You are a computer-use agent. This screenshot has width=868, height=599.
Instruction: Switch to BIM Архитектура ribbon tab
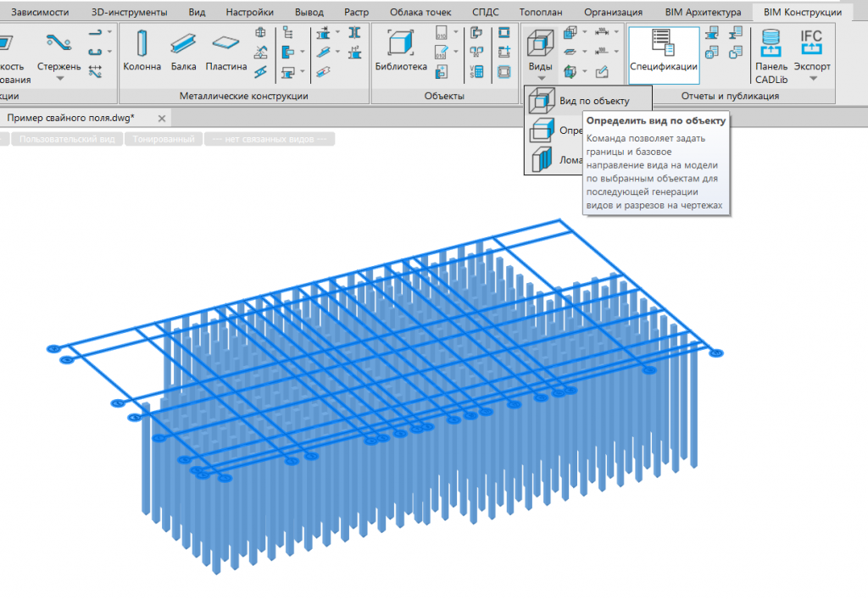[703, 12]
